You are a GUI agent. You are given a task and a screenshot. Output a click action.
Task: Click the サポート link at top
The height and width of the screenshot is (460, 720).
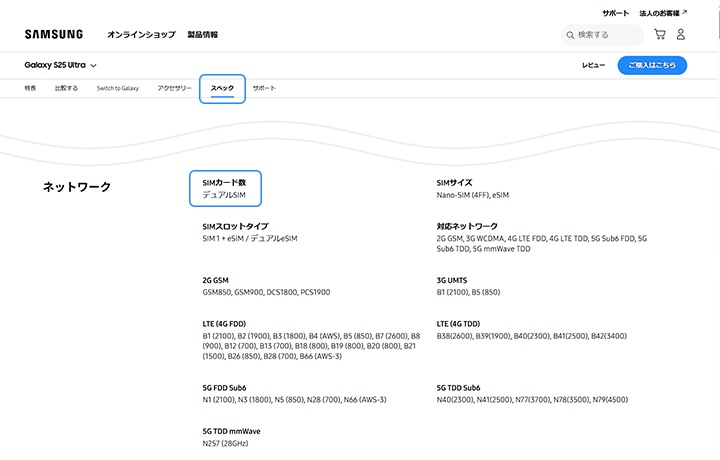(x=616, y=13)
